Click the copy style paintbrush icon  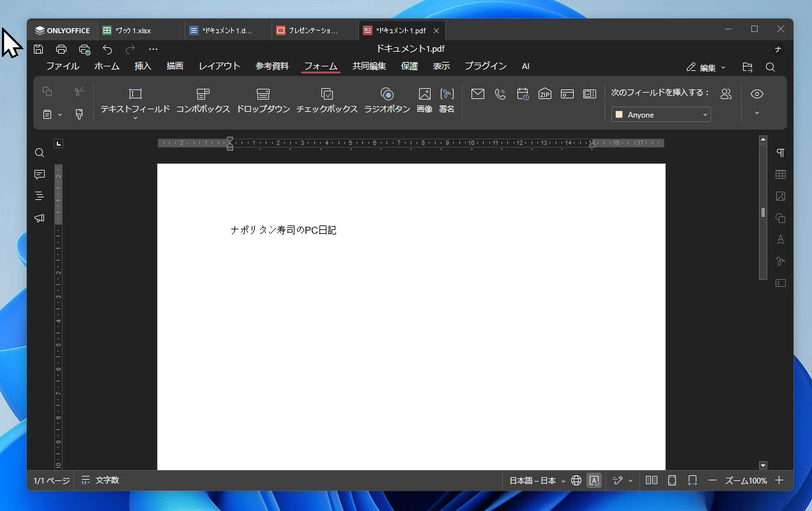click(79, 114)
